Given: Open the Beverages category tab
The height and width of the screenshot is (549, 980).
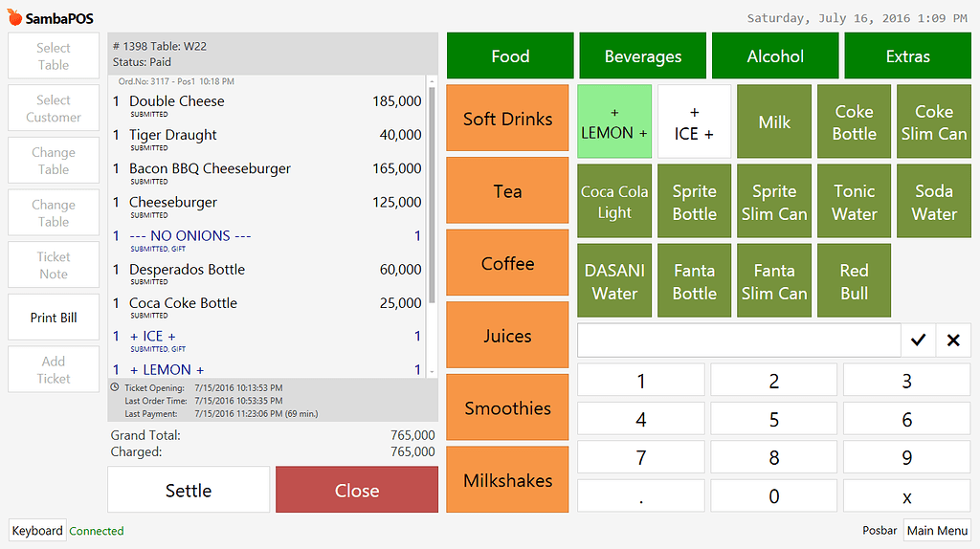Looking at the screenshot, I should click(x=642, y=55).
